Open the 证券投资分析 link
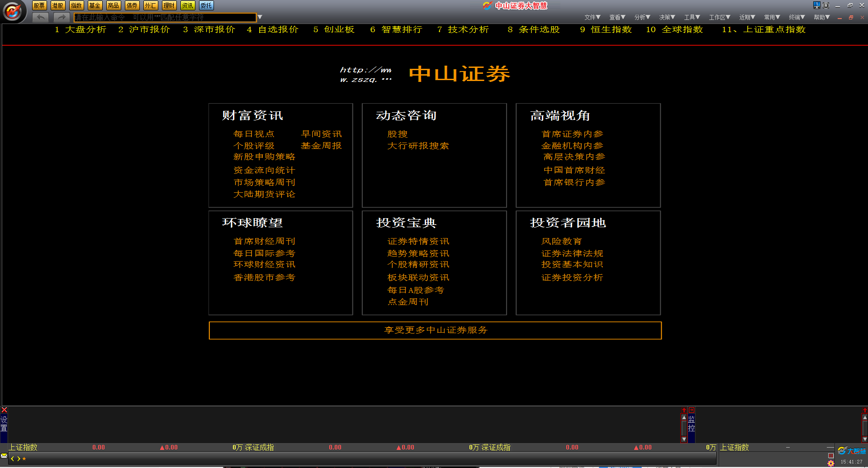This screenshot has height=468, width=868. [572, 277]
